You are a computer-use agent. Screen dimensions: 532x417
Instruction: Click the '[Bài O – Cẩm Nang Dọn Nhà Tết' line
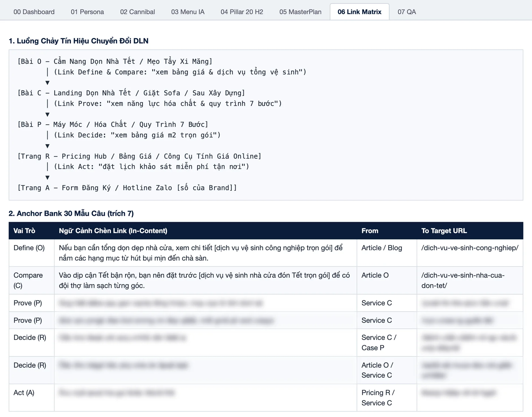(115, 61)
